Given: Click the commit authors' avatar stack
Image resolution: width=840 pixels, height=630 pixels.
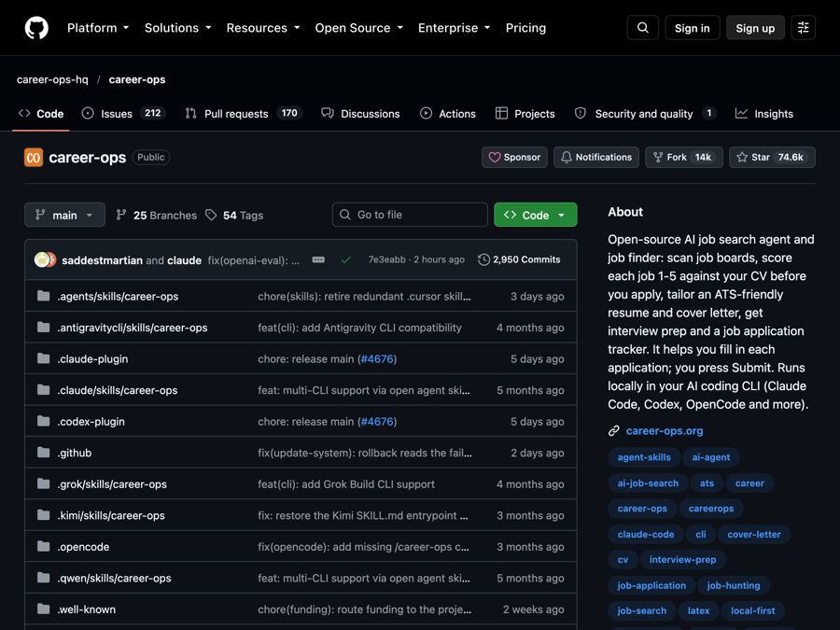Looking at the screenshot, I should [45, 259].
